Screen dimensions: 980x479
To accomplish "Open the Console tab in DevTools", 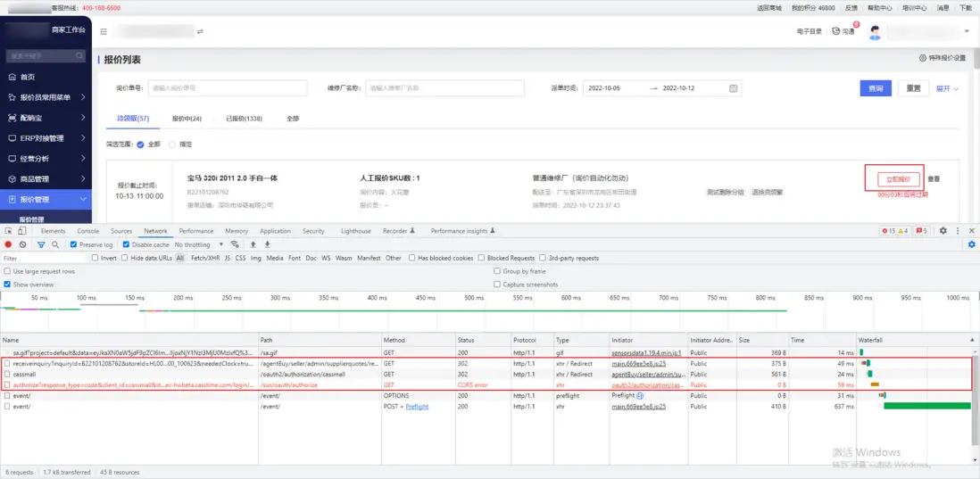I will [87, 231].
